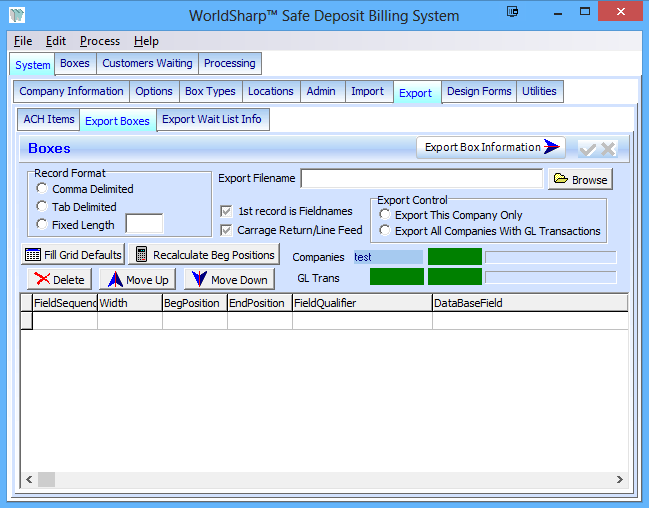Delete the selected grid row
The image size is (649, 508).
click(x=58, y=280)
